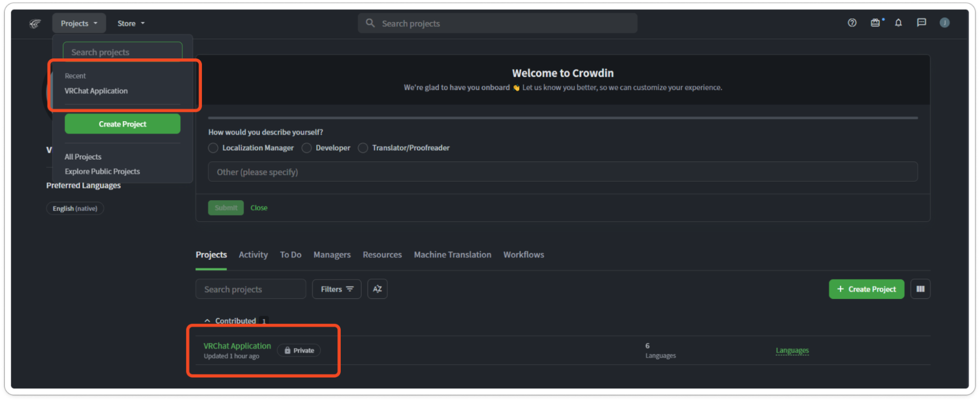Open the messages chat icon
Image resolution: width=980 pixels, height=401 pixels.
tap(922, 23)
